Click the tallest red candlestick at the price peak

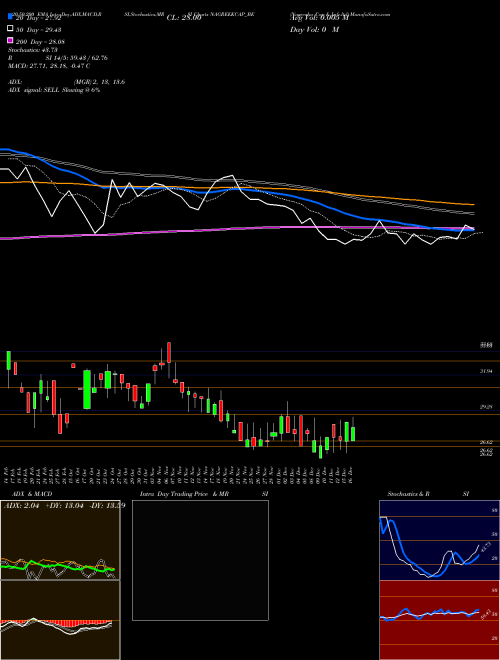click(169, 352)
